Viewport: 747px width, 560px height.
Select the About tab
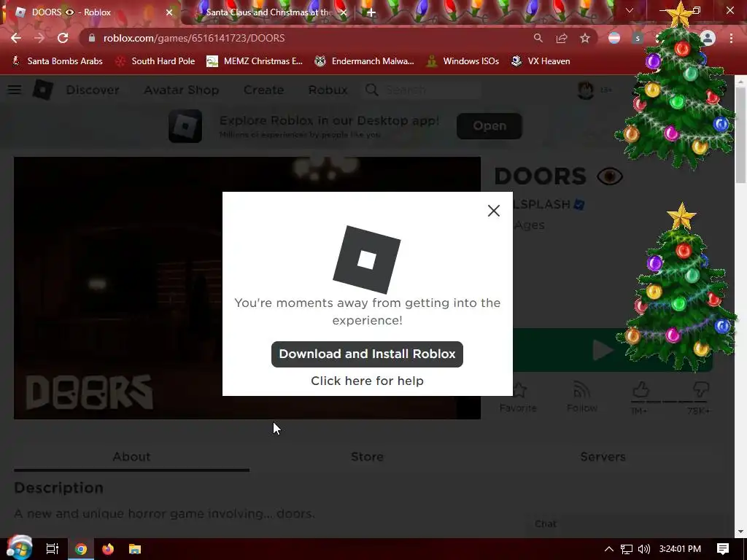coord(131,456)
